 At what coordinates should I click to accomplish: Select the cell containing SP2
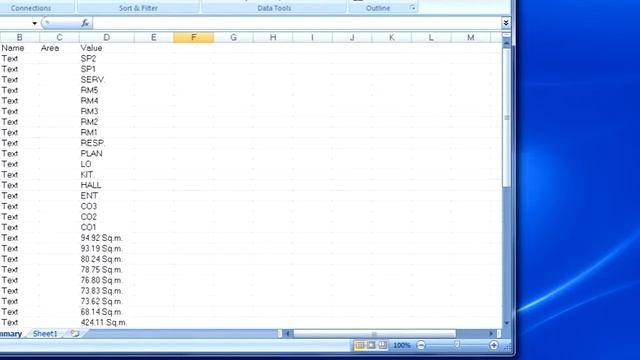107,59
